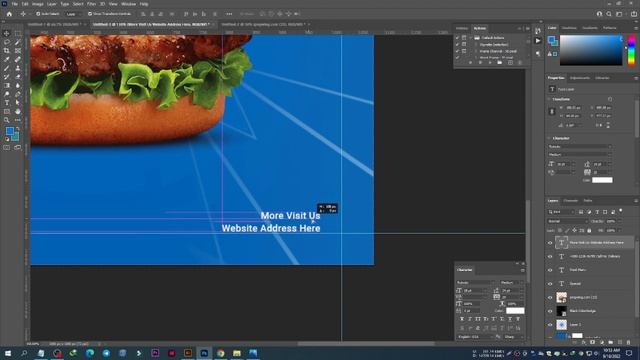Create new set folder in Actions panel
Image resolution: width=640 pixels, height=360 pixels.
point(500,63)
